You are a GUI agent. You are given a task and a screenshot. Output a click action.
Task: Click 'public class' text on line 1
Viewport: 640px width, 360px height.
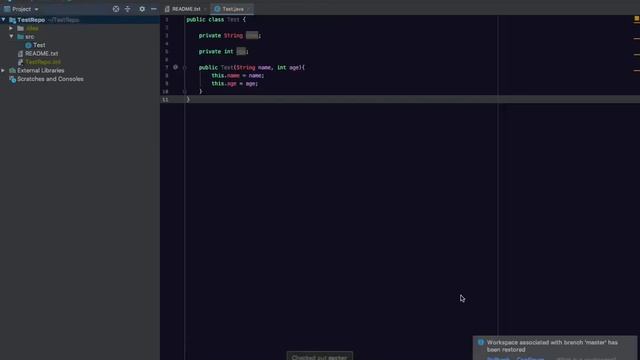[205, 20]
